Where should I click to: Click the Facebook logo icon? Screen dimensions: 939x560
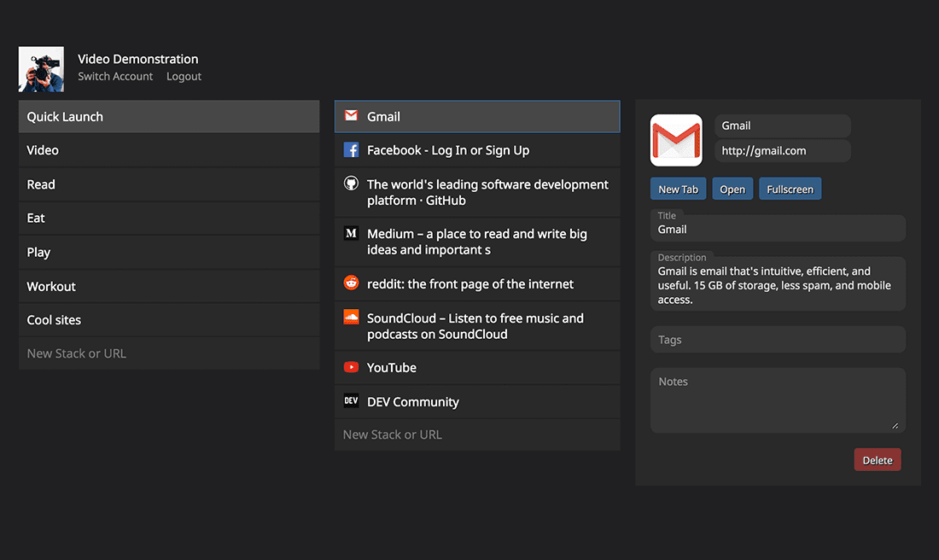point(351,150)
